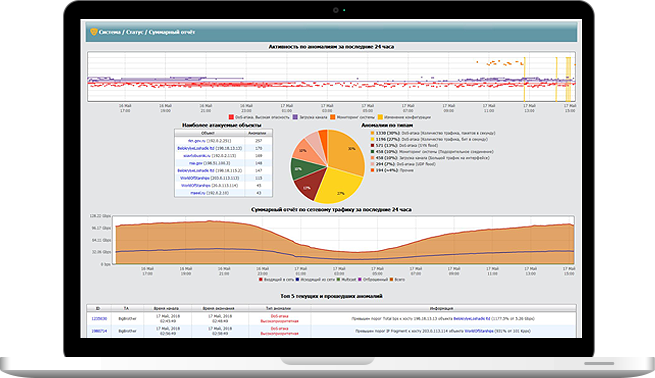Viewport: 655px width, 378px height.
Task: Open WorldOfStarships link with 115 anomalies
Action: point(195,178)
